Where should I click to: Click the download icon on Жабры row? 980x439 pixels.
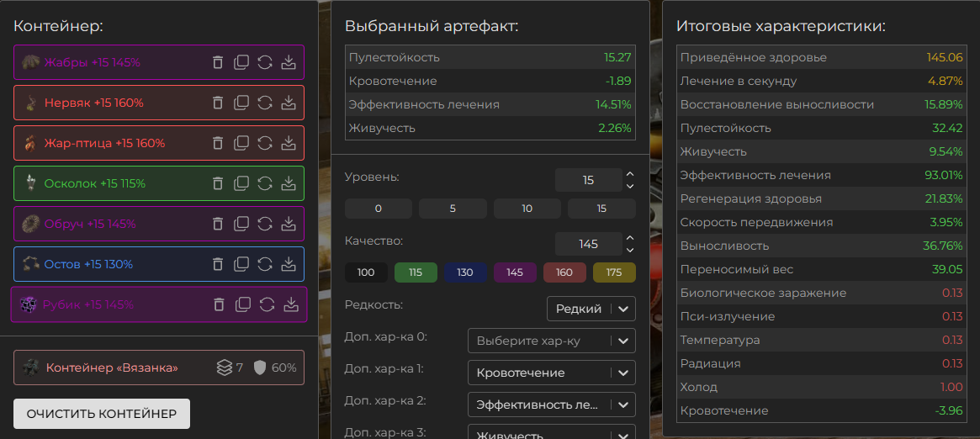pyautogui.click(x=289, y=62)
